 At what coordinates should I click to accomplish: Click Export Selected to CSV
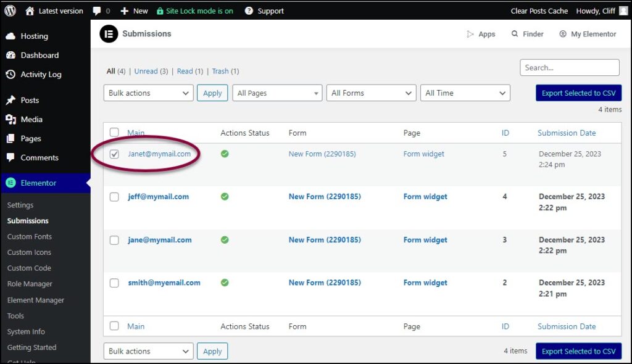click(578, 93)
